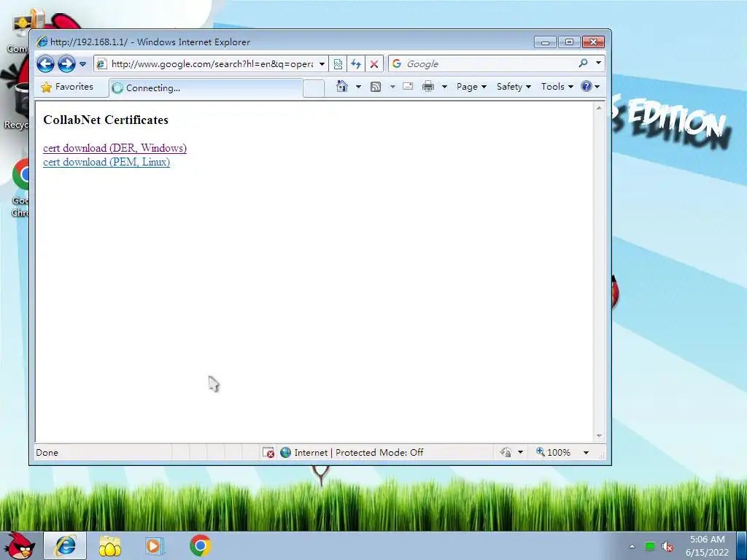Image resolution: width=747 pixels, height=560 pixels.
Task: Click the popup blocker status bar icon
Action: [268, 452]
